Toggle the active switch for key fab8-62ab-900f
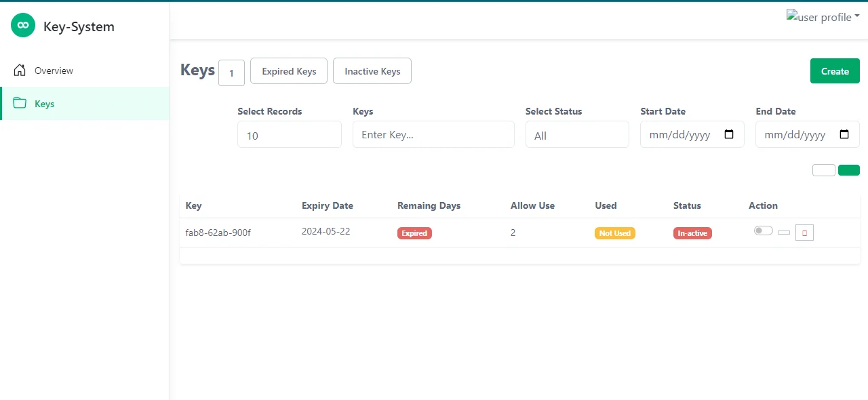Viewport: 868px width, 400px height. [764, 231]
